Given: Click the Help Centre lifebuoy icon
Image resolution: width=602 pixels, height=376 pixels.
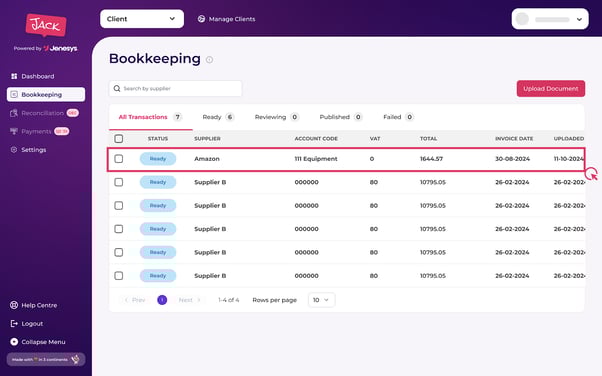Looking at the screenshot, I should (x=14, y=305).
